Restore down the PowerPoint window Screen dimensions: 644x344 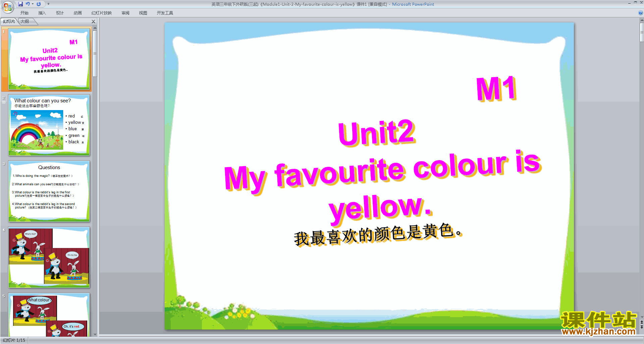tap(635, 3)
